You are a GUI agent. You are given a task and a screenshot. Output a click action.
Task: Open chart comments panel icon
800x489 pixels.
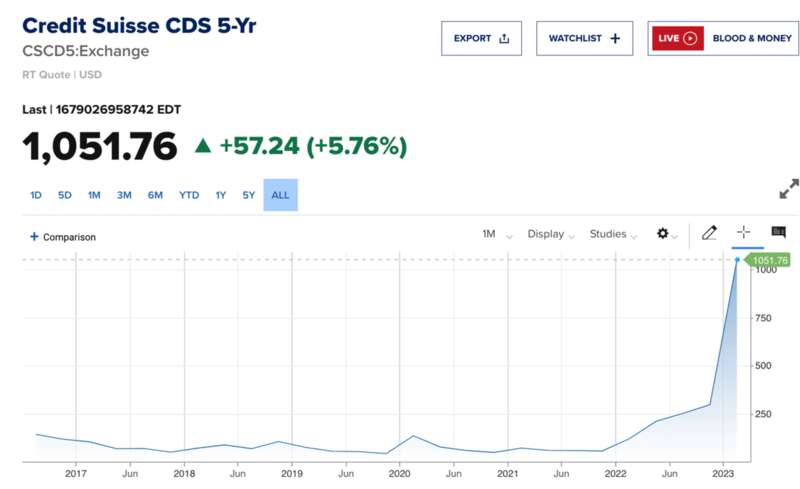[778, 232]
